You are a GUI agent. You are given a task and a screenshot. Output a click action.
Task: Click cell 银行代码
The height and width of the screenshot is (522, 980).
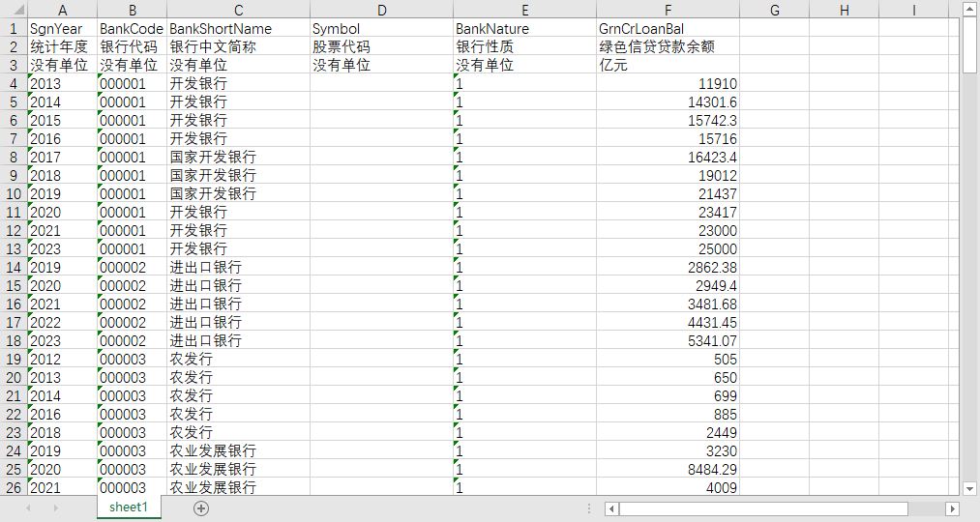(132, 46)
